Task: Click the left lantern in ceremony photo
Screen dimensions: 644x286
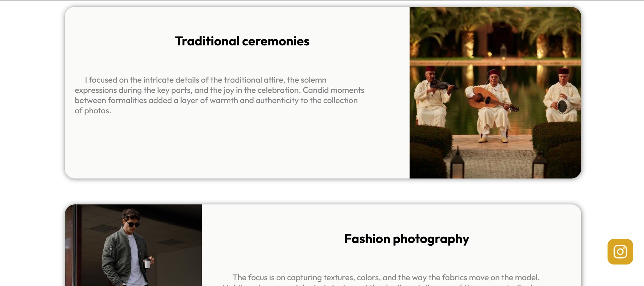Action: coord(456,162)
